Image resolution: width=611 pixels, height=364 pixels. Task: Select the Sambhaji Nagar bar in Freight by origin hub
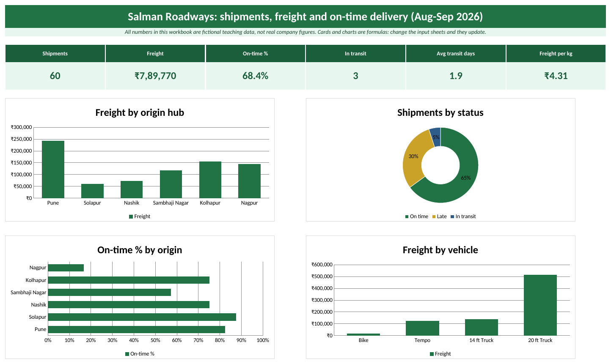[171, 184]
